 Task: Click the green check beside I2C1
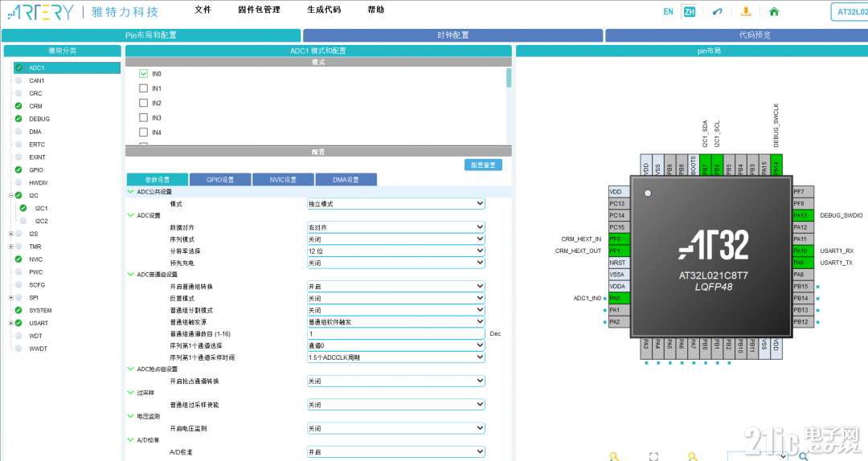(23, 208)
